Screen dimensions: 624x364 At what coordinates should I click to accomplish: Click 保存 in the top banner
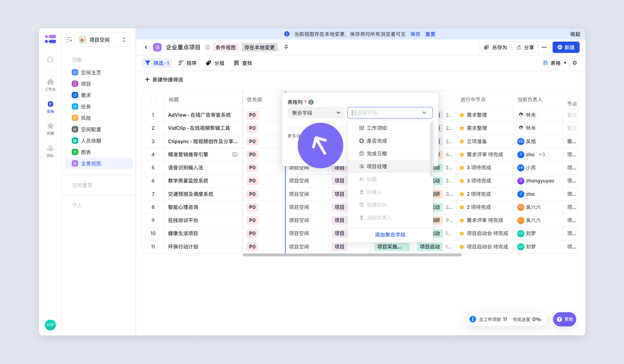coord(415,34)
